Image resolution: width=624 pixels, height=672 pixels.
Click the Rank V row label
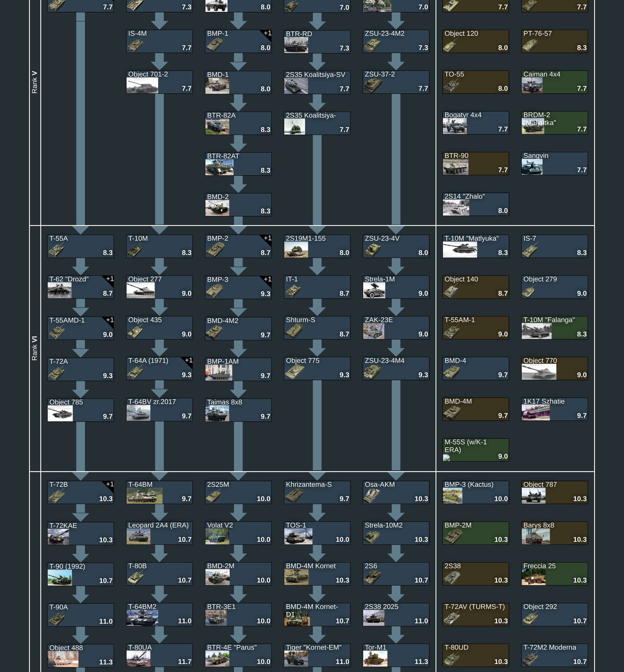click(34, 82)
